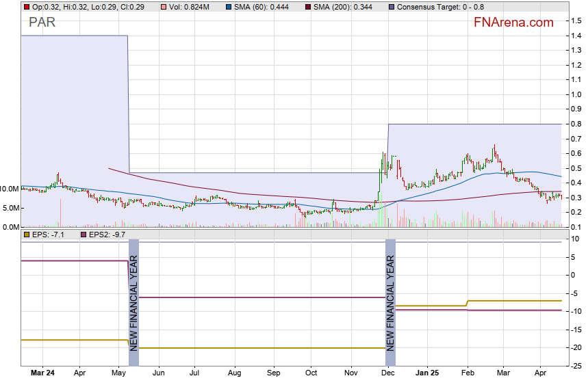This screenshot has width=588, height=387.
Task: Click the Jan 25 date axis label
Action: [x=427, y=374]
